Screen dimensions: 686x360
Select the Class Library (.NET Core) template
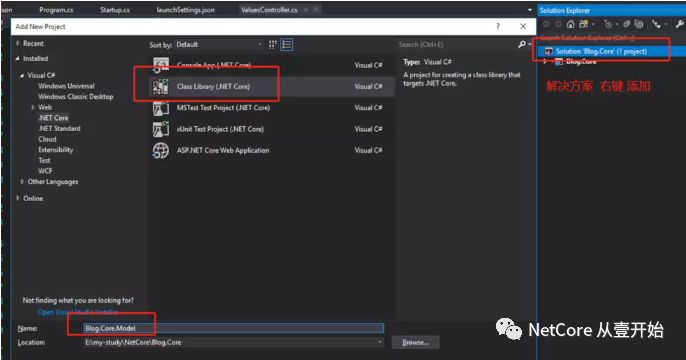coord(272,87)
